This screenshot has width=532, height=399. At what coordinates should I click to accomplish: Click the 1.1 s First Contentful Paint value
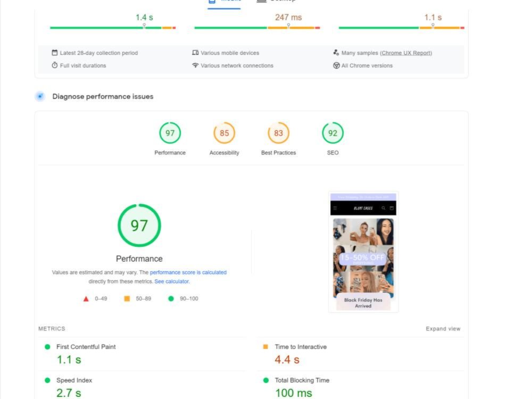point(69,360)
